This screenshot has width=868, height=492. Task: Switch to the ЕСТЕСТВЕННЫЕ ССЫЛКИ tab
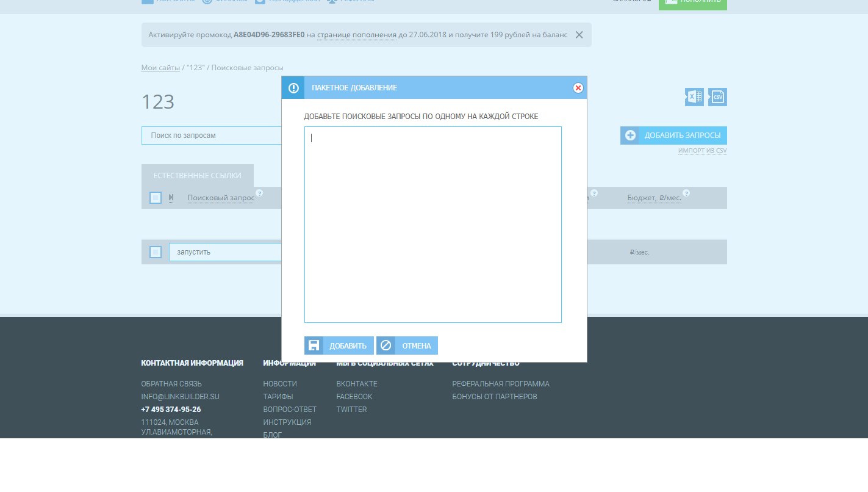[198, 176]
